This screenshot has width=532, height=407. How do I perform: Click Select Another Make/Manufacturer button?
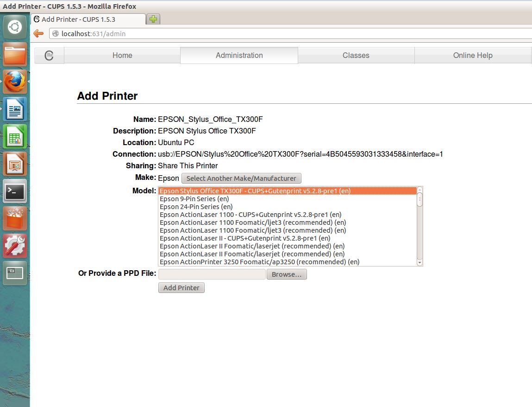pos(241,178)
